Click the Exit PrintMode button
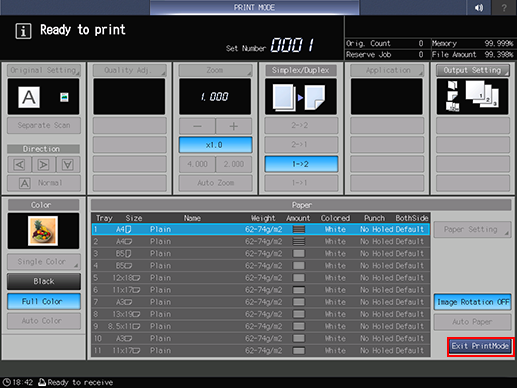The width and height of the screenshot is (517, 388). tap(480, 346)
